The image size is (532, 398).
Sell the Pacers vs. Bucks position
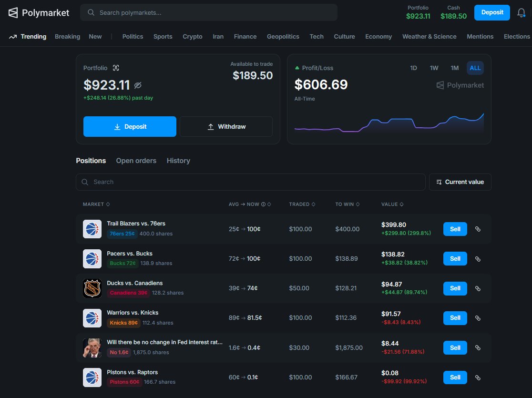(455, 259)
